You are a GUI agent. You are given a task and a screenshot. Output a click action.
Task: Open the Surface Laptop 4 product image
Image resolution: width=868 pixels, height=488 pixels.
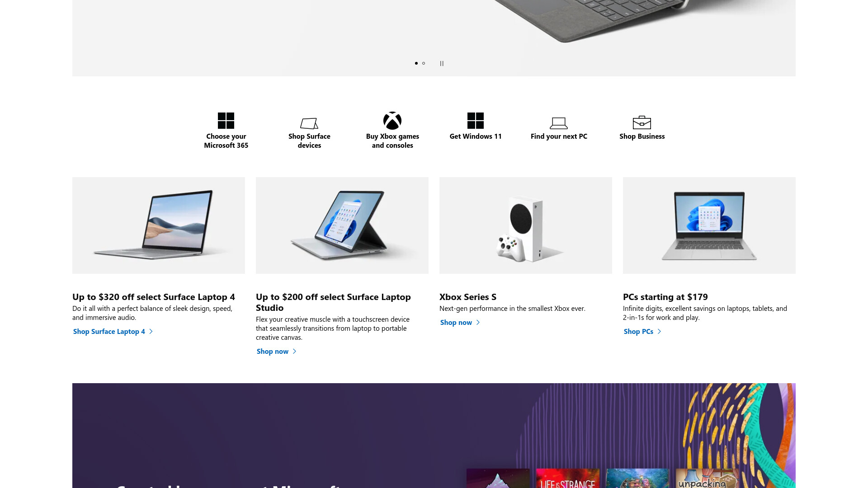click(x=159, y=225)
